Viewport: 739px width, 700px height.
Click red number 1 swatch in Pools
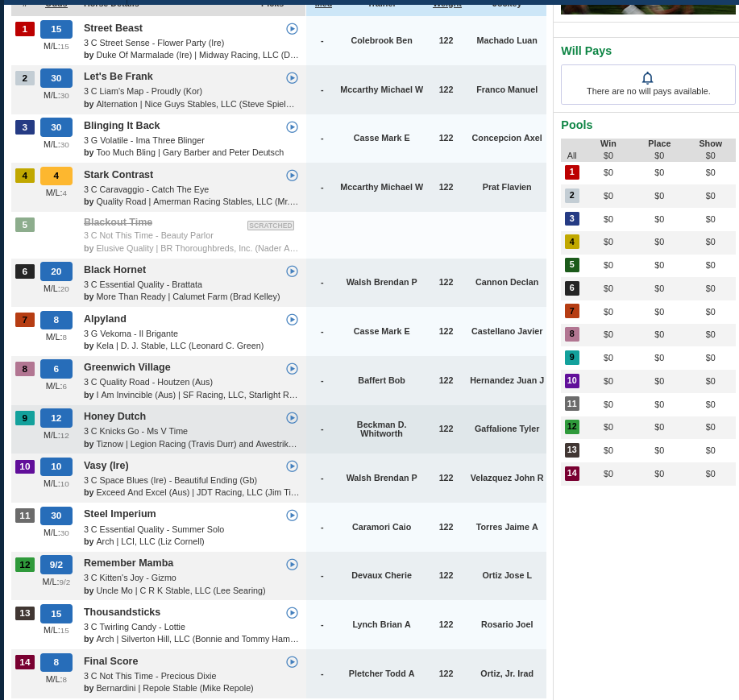click(571, 172)
